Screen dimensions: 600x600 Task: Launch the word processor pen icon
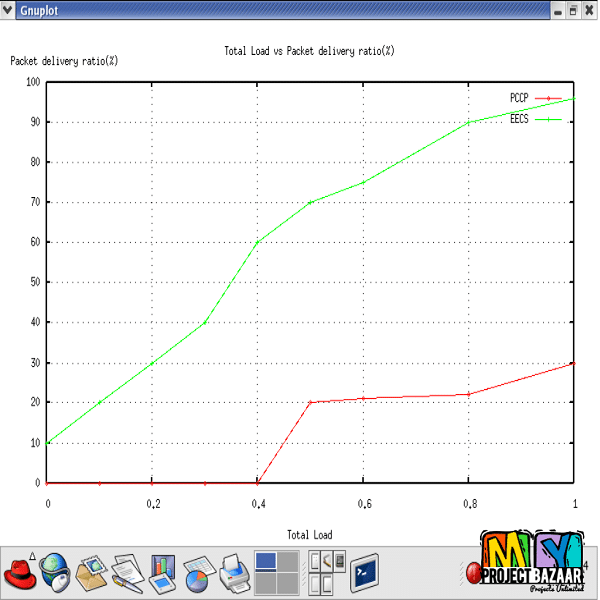(127, 574)
